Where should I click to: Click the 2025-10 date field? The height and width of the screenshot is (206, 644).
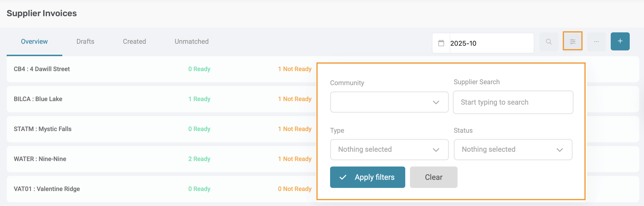491,43
